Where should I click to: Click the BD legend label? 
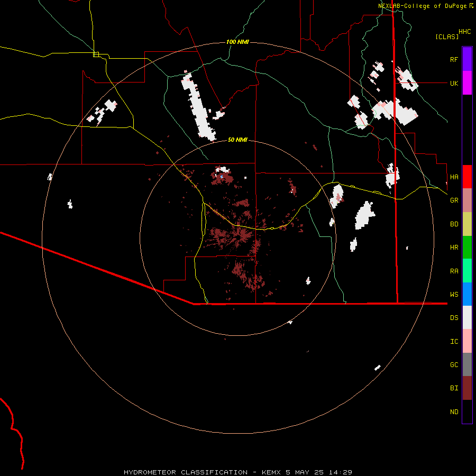tap(454, 224)
